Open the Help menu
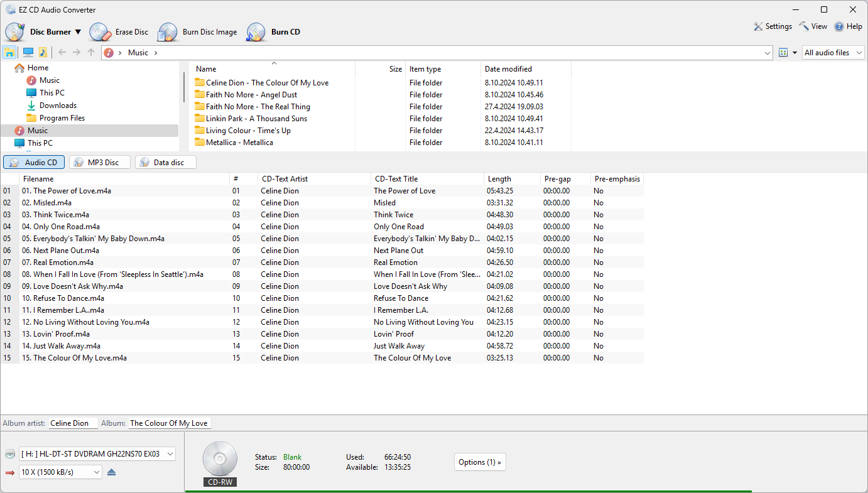The image size is (868, 493). pos(848,26)
